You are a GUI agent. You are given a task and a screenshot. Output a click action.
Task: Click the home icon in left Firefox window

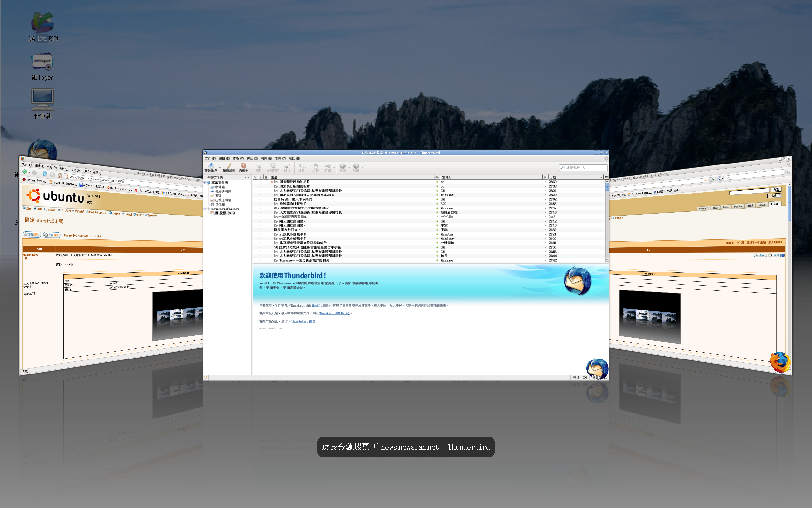point(60,175)
